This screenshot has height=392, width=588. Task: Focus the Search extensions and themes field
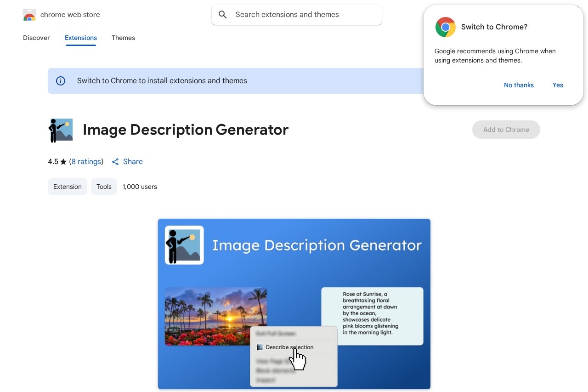click(303, 15)
